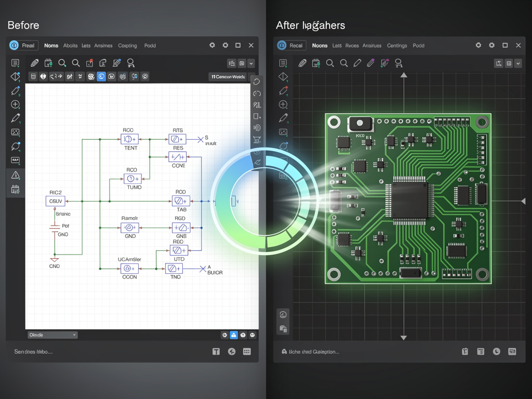
Task: Open the Corpting menu
Action: coord(127,45)
